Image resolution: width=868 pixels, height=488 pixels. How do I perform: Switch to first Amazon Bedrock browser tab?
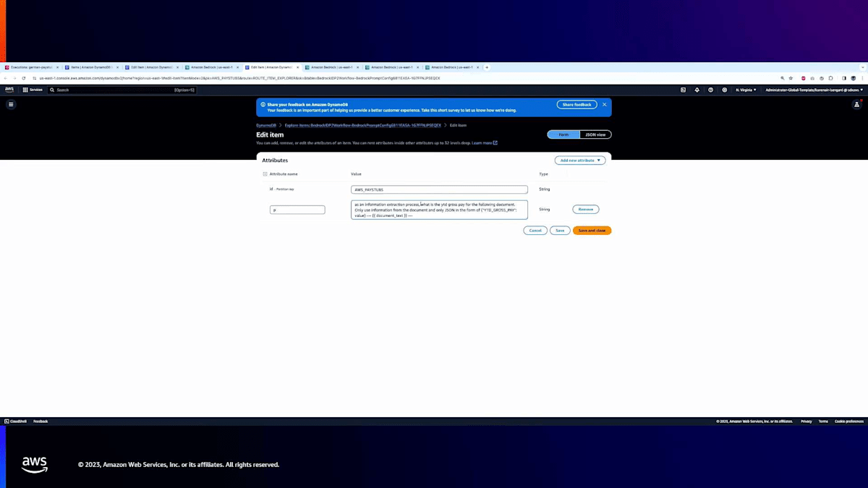(x=211, y=67)
